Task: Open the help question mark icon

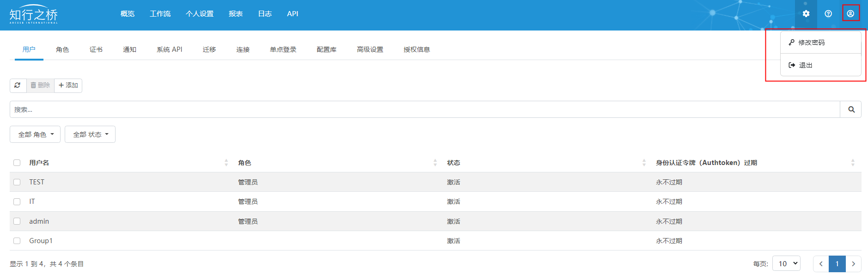Action: pos(828,14)
